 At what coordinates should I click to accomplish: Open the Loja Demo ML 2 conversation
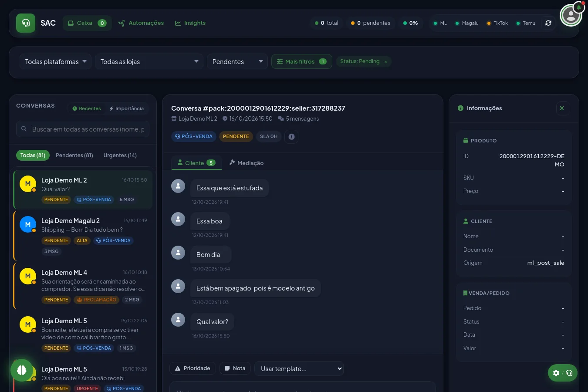click(x=83, y=189)
